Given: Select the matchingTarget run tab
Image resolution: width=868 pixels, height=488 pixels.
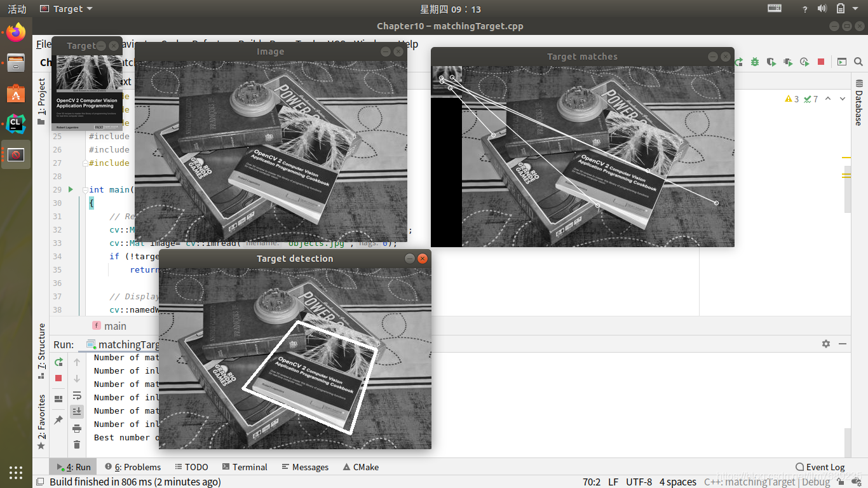Looking at the screenshot, I should (x=123, y=344).
